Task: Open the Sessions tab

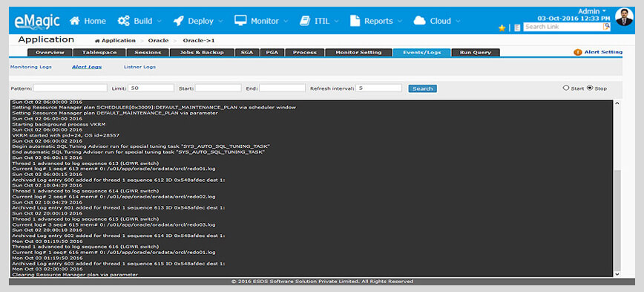Action: 148,53
